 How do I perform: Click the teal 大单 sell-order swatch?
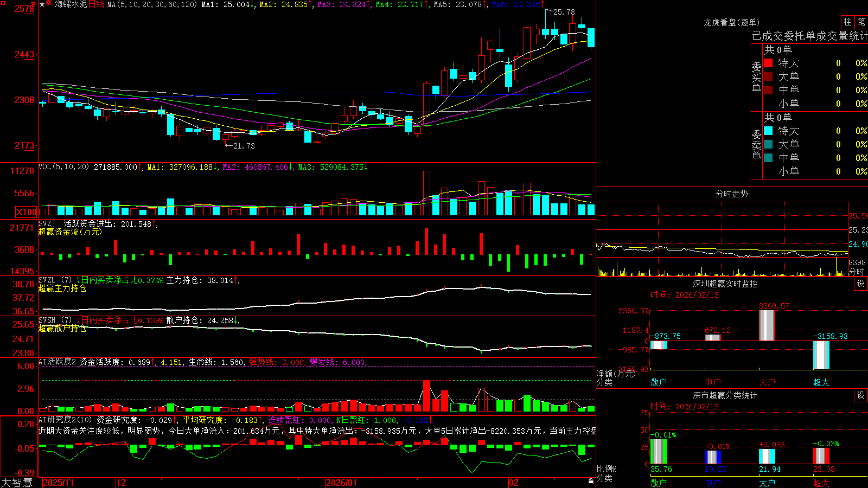coord(768,144)
